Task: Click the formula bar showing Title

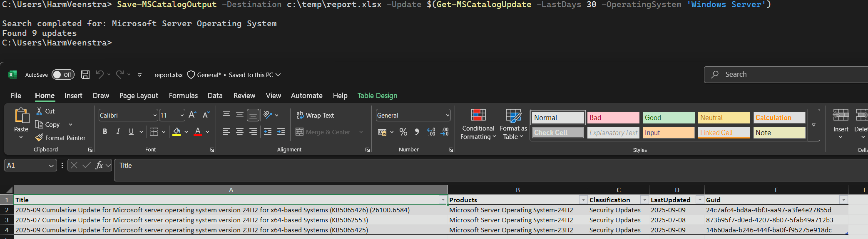Action: coord(491,170)
